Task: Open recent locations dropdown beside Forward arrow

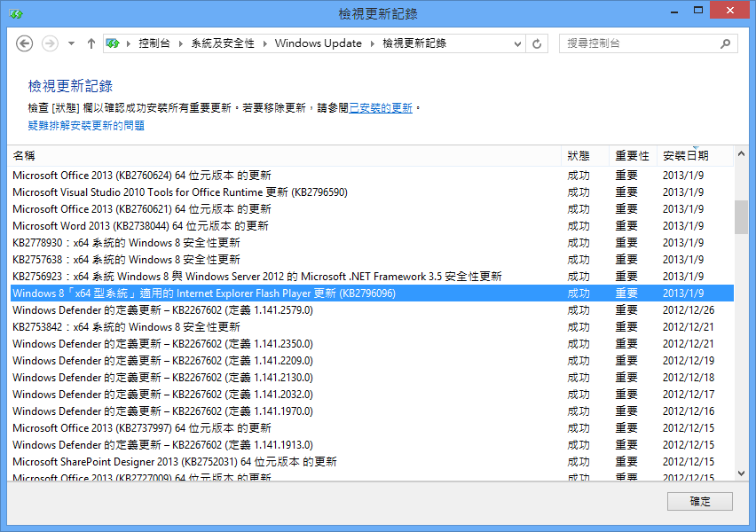Action: (x=70, y=43)
